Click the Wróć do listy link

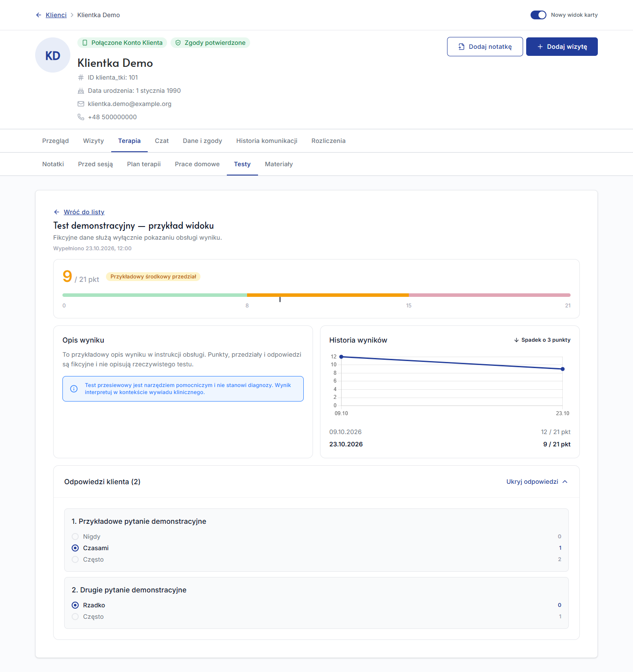click(x=84, y=212)
